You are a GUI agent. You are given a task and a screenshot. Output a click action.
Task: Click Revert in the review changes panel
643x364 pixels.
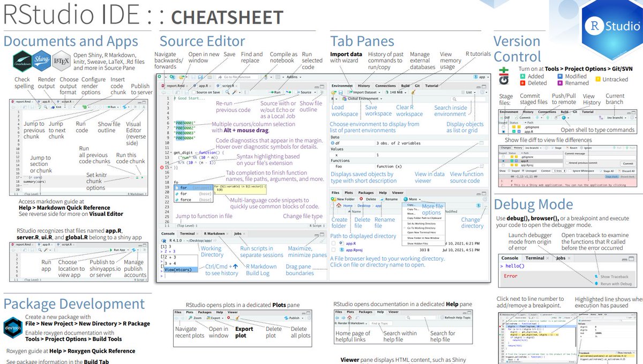[572, 148]
